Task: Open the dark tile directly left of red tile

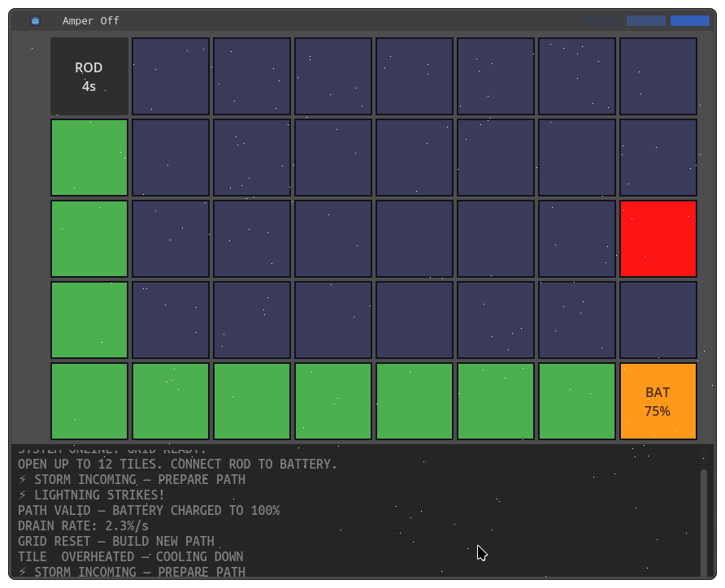Action: pos(577,239)
